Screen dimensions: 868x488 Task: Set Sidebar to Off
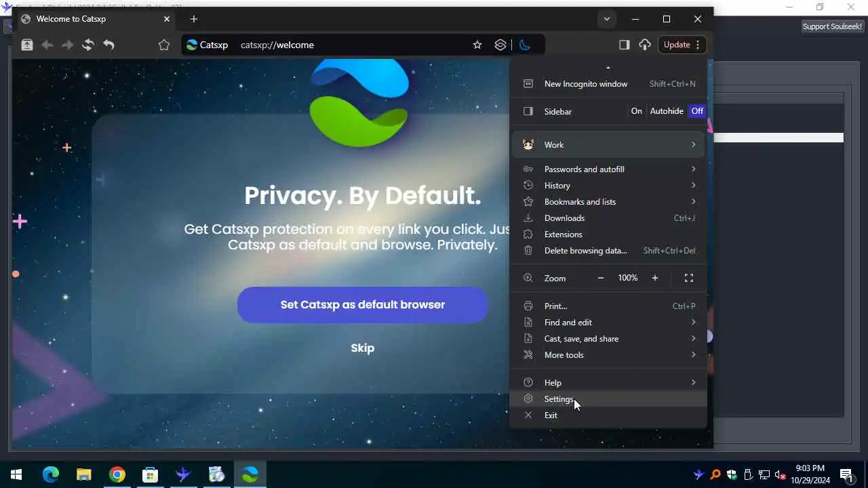pyautogui.click(x=697, y=111)
